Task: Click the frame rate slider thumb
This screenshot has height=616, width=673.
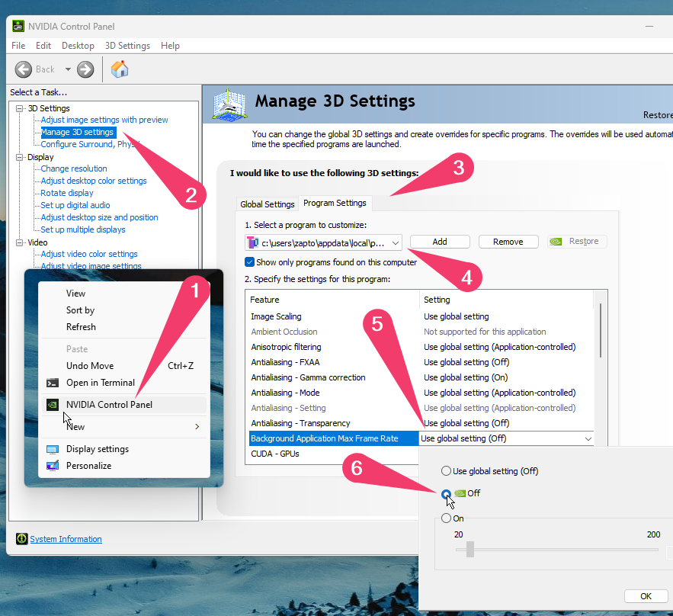Action: [x=470, y=549]
